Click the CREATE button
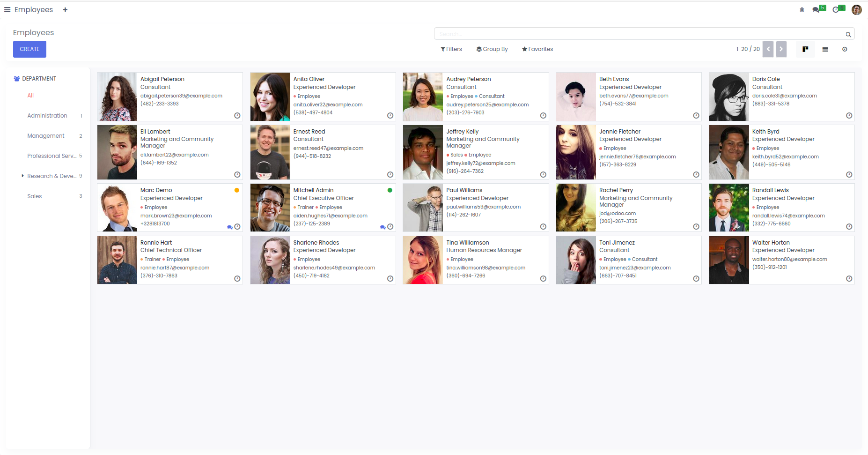The width and height of the screenshot is (868, 455). (29, 49)
